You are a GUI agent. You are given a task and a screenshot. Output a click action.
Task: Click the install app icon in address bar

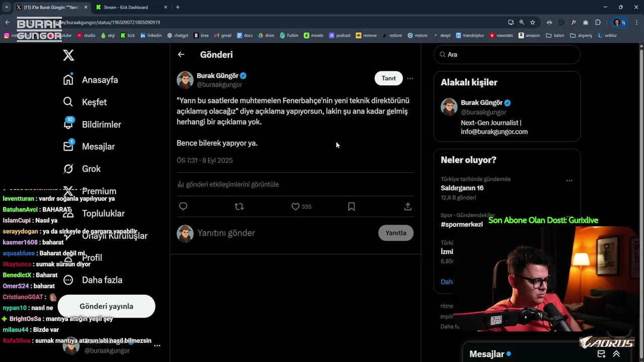coord(511,22)
